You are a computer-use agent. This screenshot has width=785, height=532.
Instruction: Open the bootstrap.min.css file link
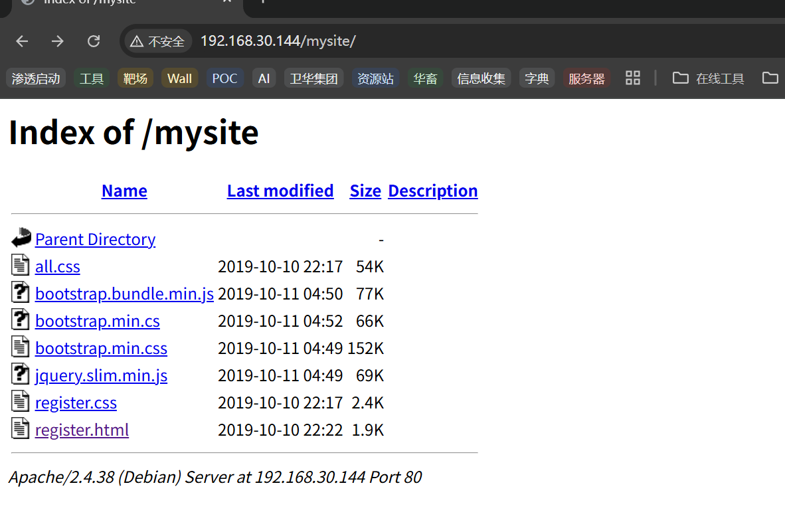click(x=101, y=348)
